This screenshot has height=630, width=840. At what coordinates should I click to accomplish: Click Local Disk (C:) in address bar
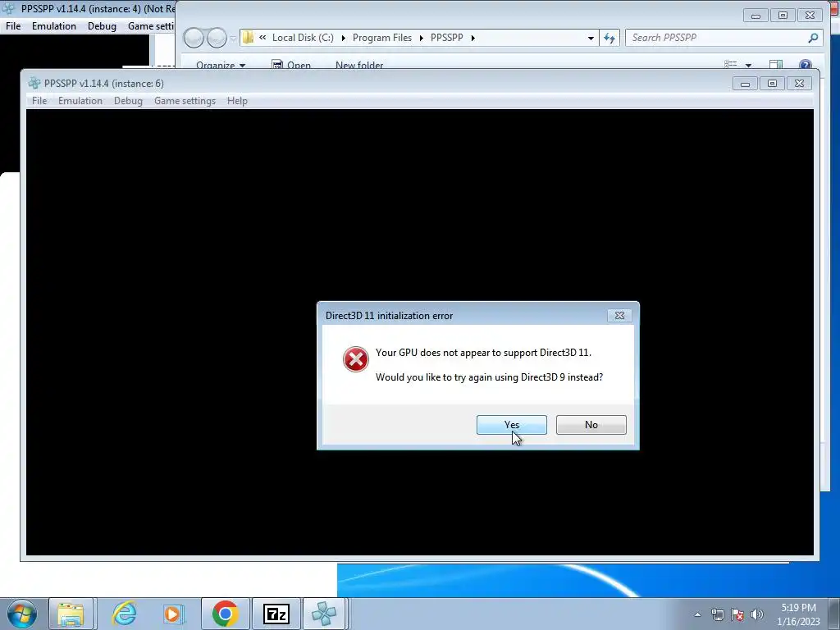point(303,38)
